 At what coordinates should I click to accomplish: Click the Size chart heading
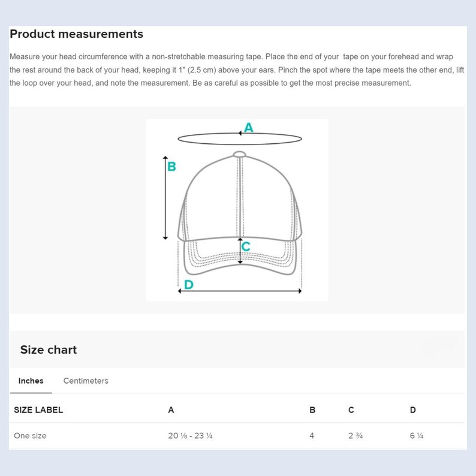49,350
